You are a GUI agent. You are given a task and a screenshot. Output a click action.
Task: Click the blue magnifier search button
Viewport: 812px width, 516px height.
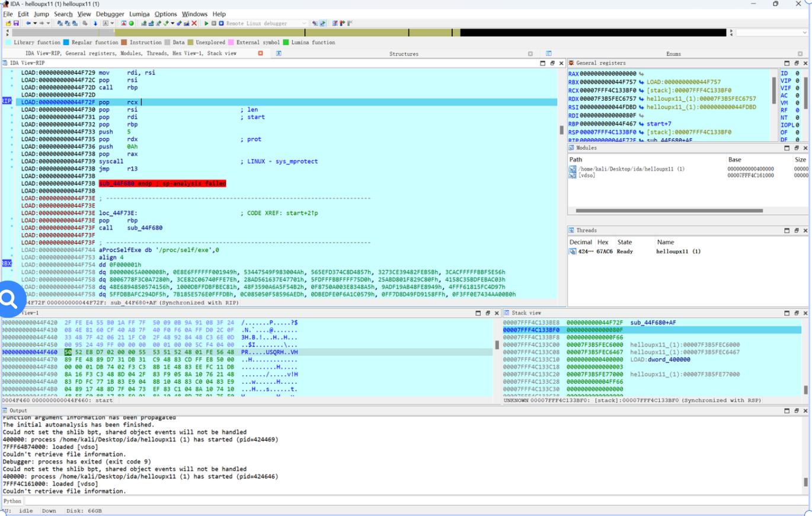click(9, 300)
